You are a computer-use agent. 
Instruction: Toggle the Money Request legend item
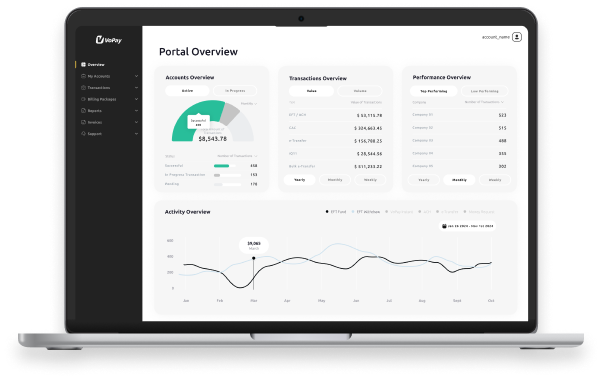[479, 212]
